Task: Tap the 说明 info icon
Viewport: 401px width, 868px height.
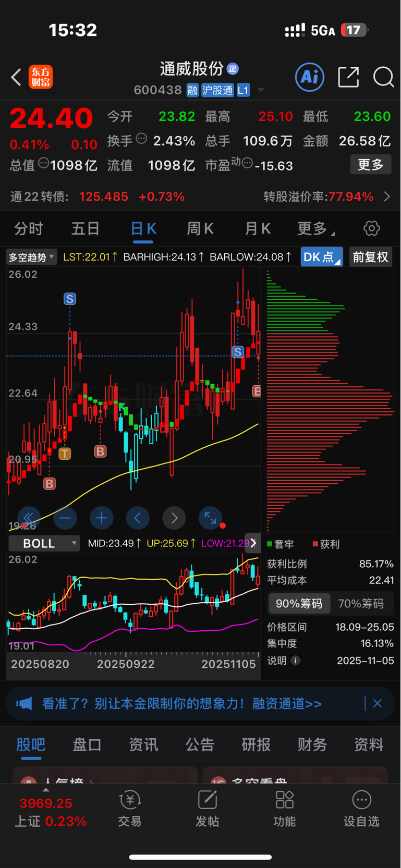Action: coord(296,661)
